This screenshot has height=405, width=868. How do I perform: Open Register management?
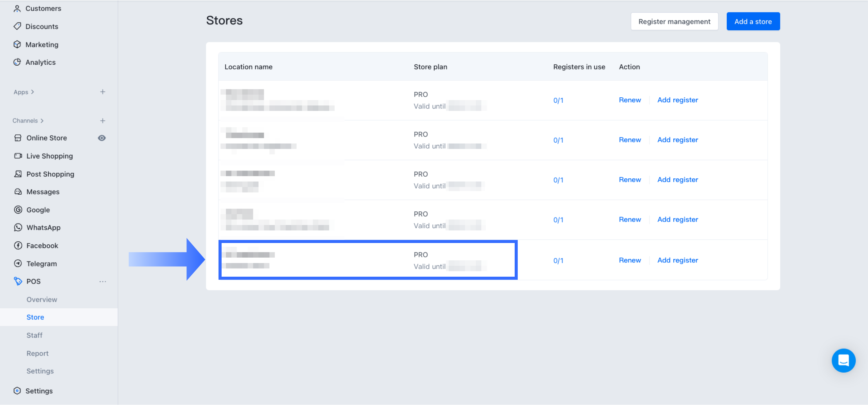pos(674,21)
